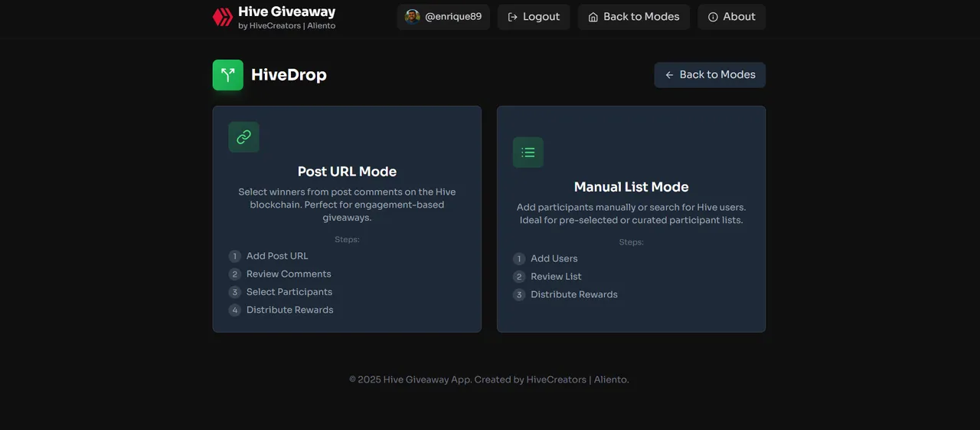Select the Manual List Mode heading
980x430 pixels.
tap(631, 187)
